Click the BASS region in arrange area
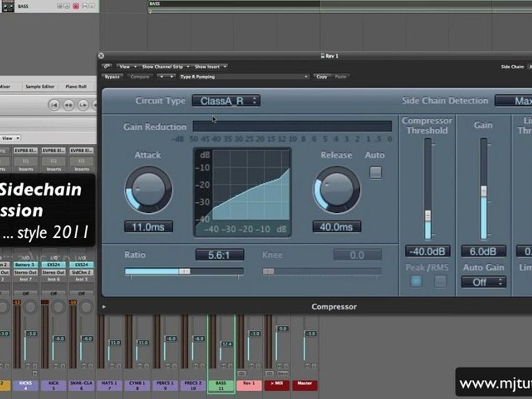532x399 pixels. click(340, 6)
